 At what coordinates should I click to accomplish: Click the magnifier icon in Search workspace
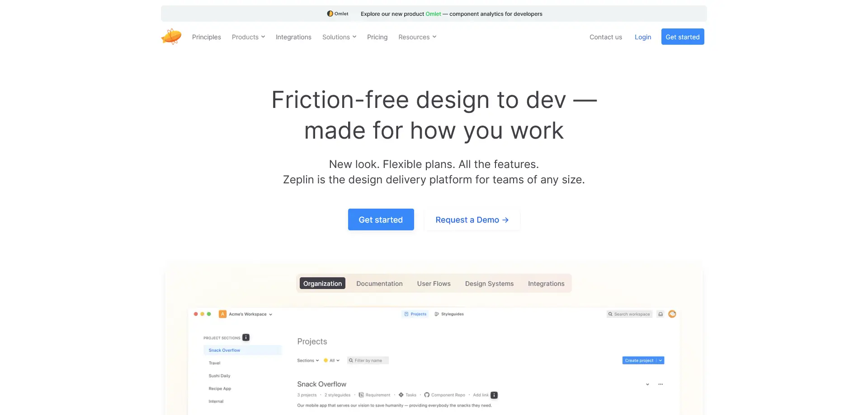(610, 314)
